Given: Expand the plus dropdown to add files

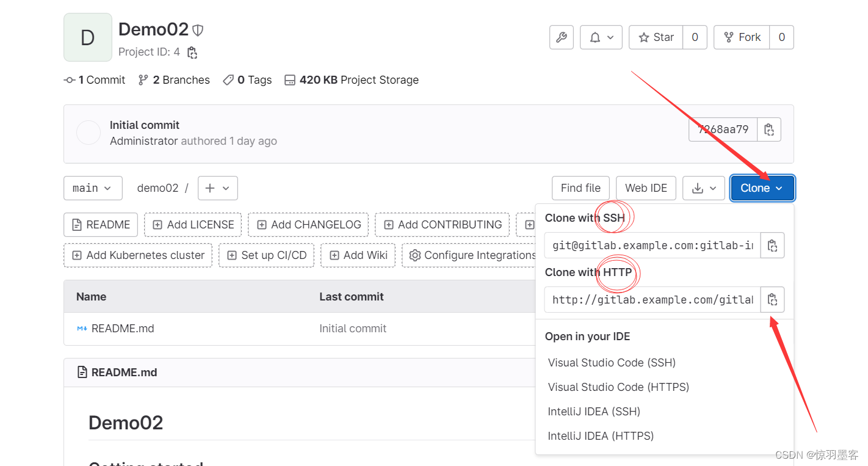Looking at the screenshot, I should click(x=218, y=188).
